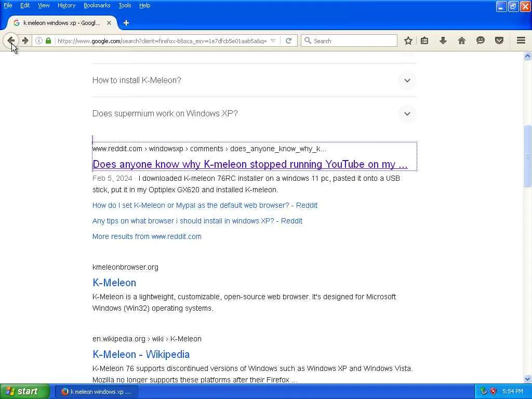The height and width of the screenshot is (399, 532).
Task: Open the Tools menu
Action: tap(125, 5)
